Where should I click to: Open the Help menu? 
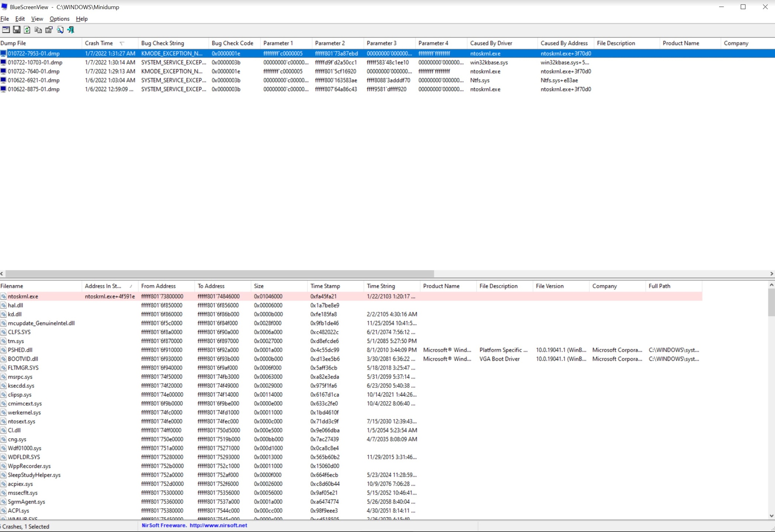pos(82,19)
